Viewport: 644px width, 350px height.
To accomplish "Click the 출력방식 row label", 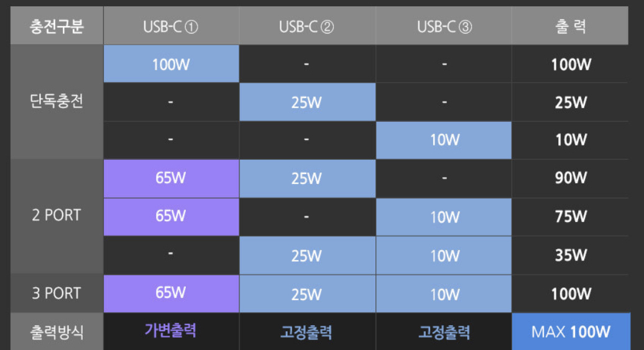I will tap(57, 331).
